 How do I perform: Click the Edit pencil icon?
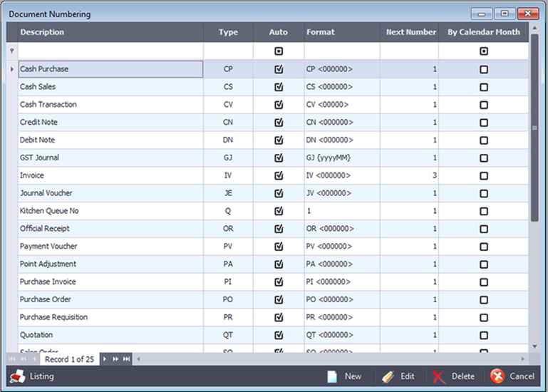388,376
